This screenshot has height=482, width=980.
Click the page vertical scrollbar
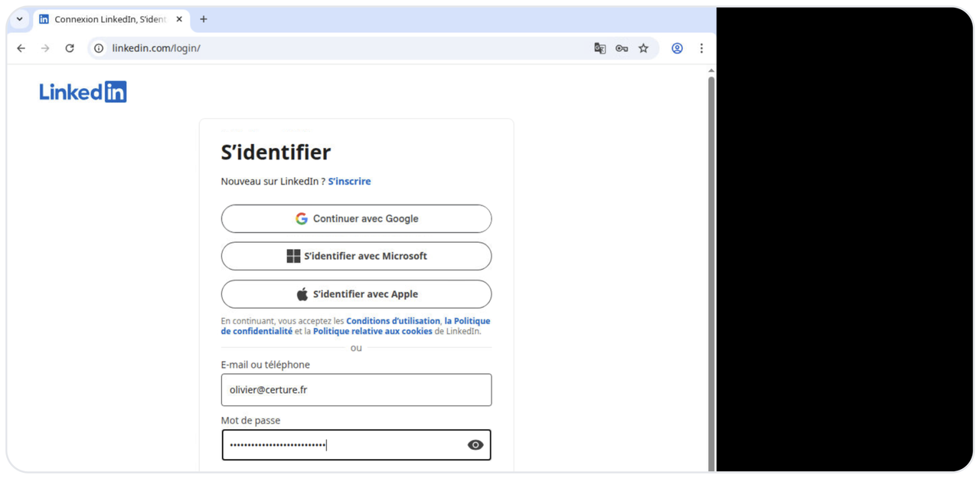tap(711, 273)
